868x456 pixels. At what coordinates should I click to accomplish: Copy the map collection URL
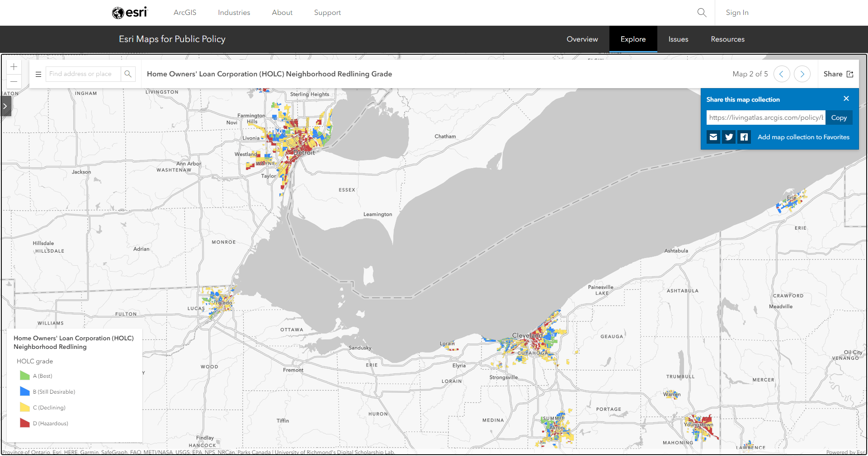pos(839,118)
